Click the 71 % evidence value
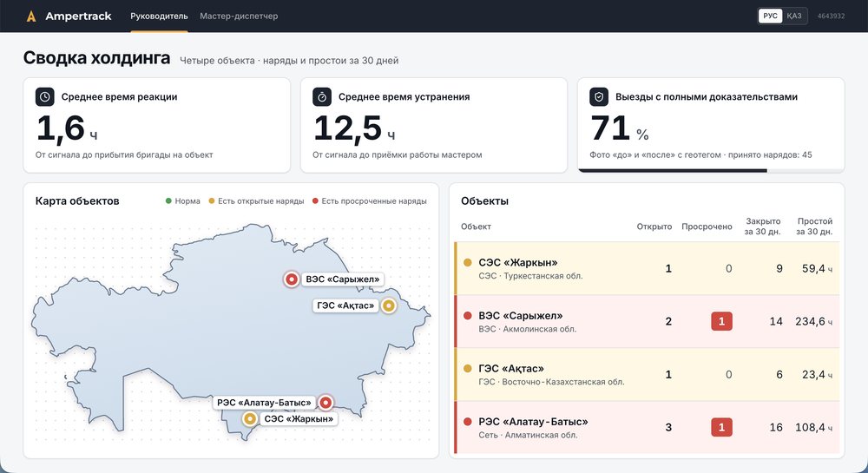Image resolution: width=868 pixels, height=473 pixels. (x=620, y=128)
